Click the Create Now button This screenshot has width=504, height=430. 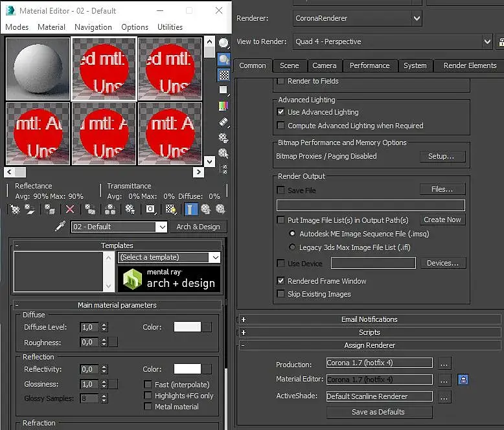(x=442, y=220)
